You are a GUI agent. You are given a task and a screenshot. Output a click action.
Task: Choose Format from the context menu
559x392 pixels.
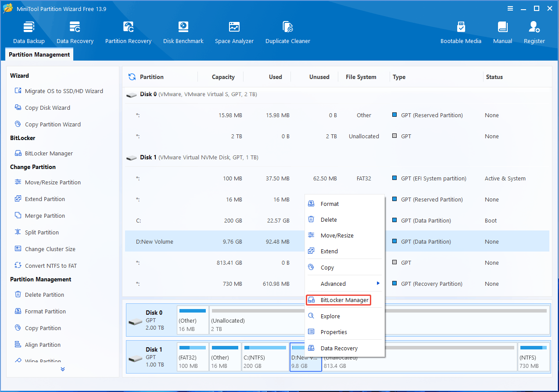tap(344, 204)
